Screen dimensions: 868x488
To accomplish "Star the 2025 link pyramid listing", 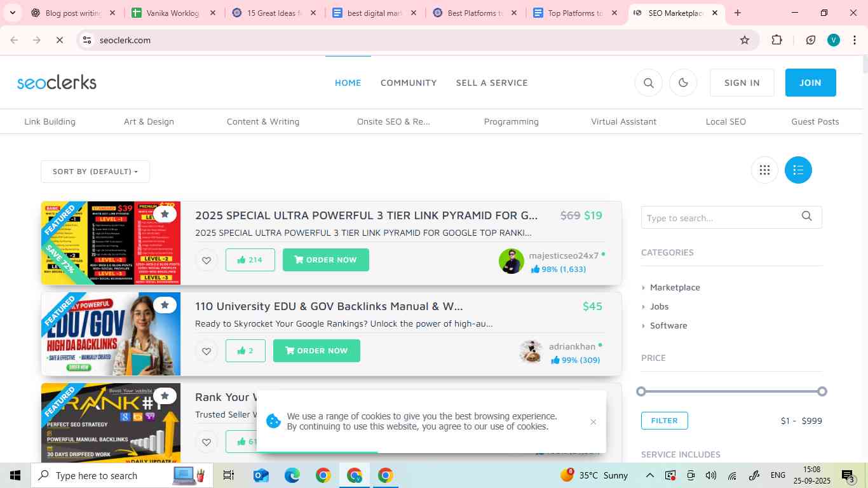I will coord(165,213).
